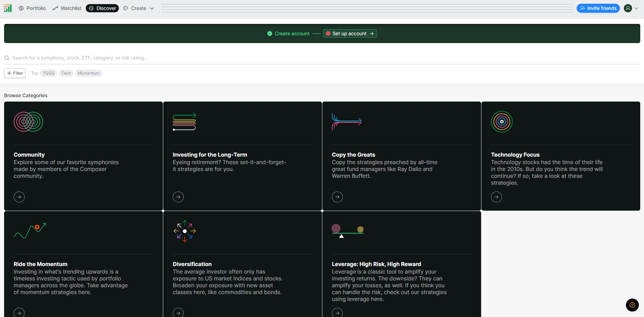Viewport: 644px width, 317px height.
Task: Click the Invite friends button
Action: coord(598,8)
